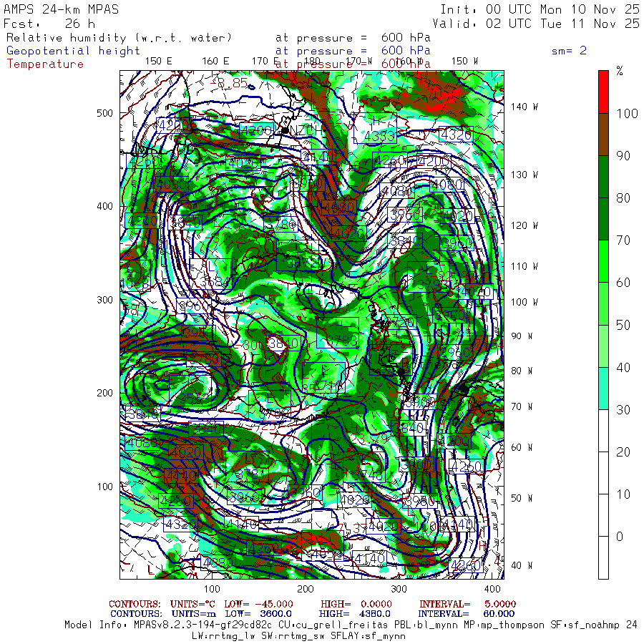Click the 'CONTOURS: UNITS=°C' red footer text
This screenshot has height=644, width=644.
point(162,604)
